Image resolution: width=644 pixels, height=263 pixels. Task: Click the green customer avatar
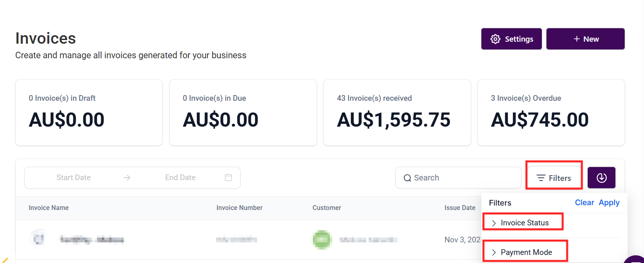coord(322,240)
